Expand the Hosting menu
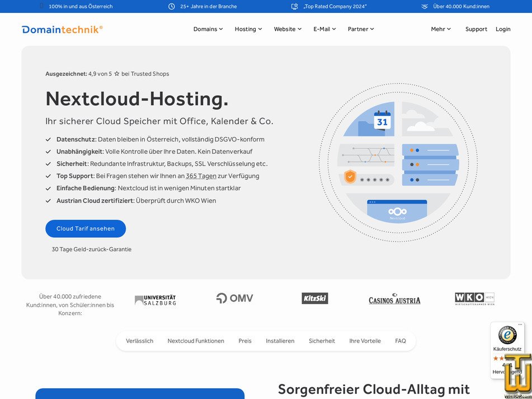 point(248,29)
